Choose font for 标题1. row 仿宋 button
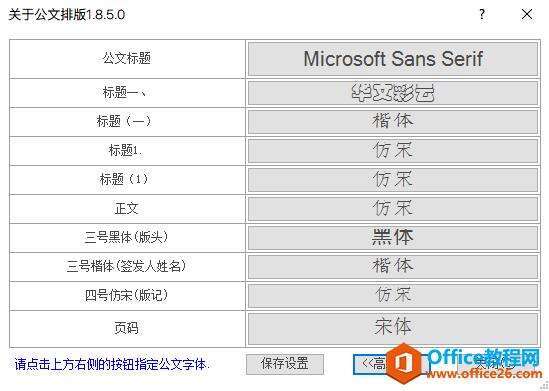 tap(392, 151)
